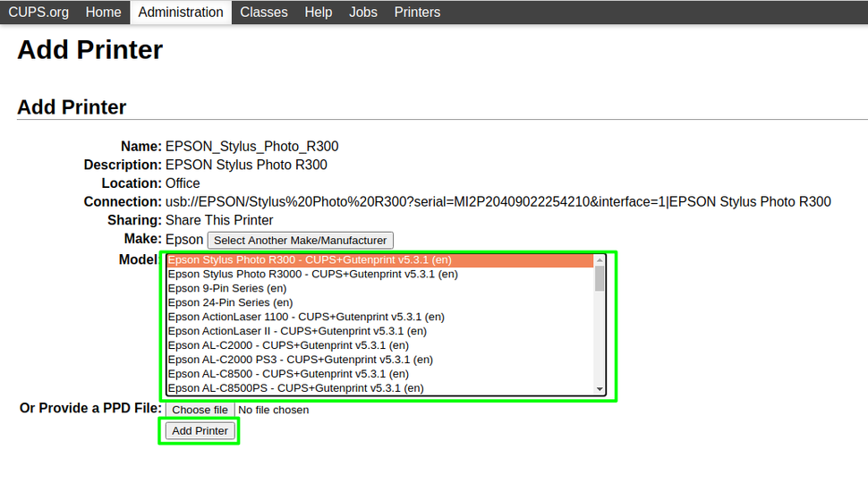Viewport: 868px width, 484px height.
Task: Go to the Home tab
Action: (103, 13)
